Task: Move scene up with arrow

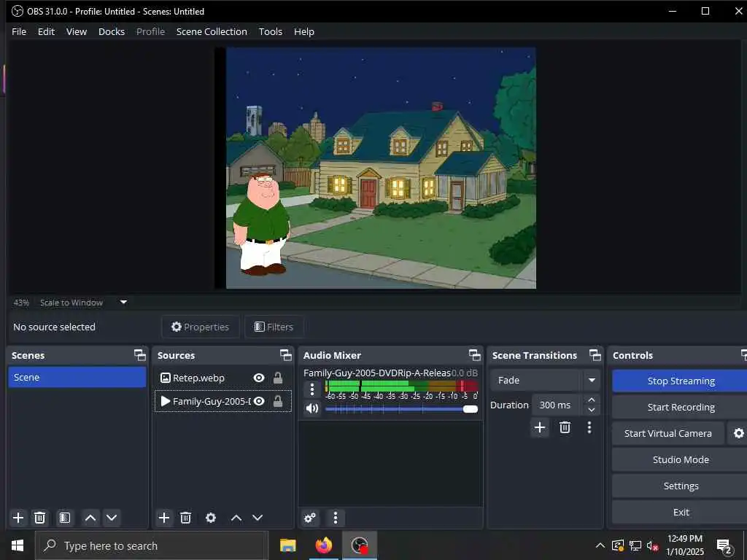Action: 90,518
